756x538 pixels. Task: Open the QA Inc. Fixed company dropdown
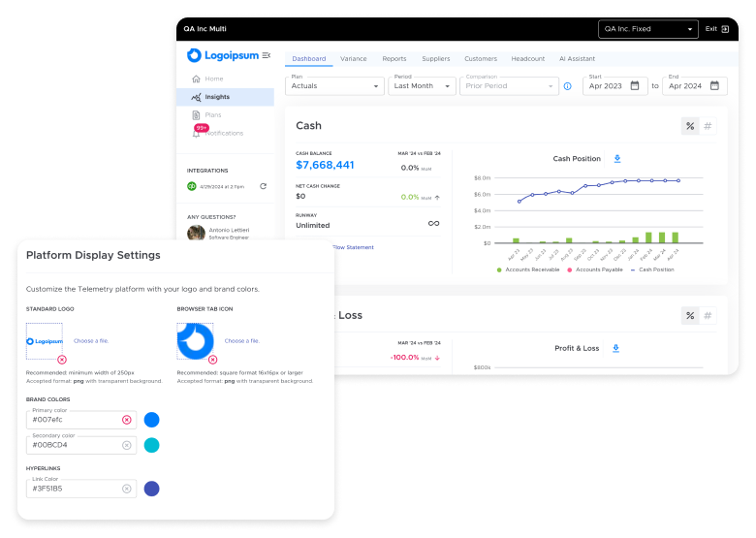[648, 29]
